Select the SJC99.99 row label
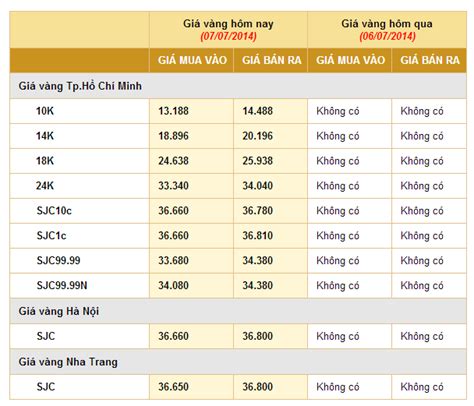 click(x=58, y=260)
